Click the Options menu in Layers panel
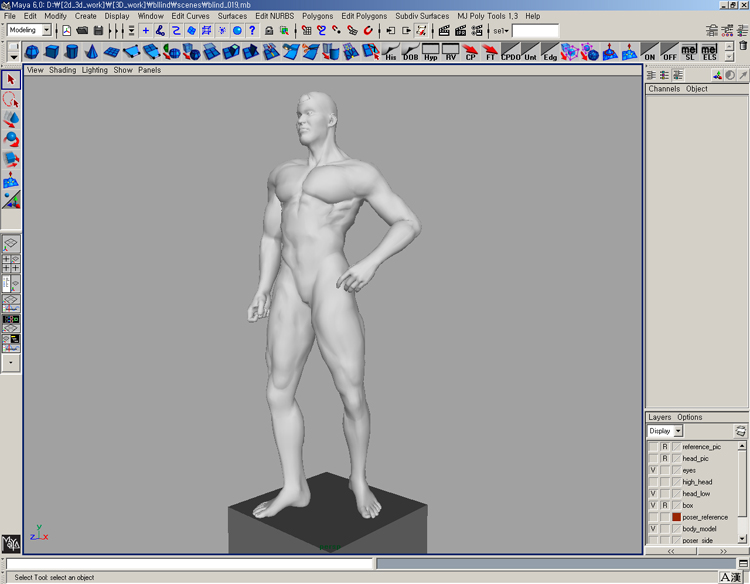750x584 pixels. tap(690, 417)
